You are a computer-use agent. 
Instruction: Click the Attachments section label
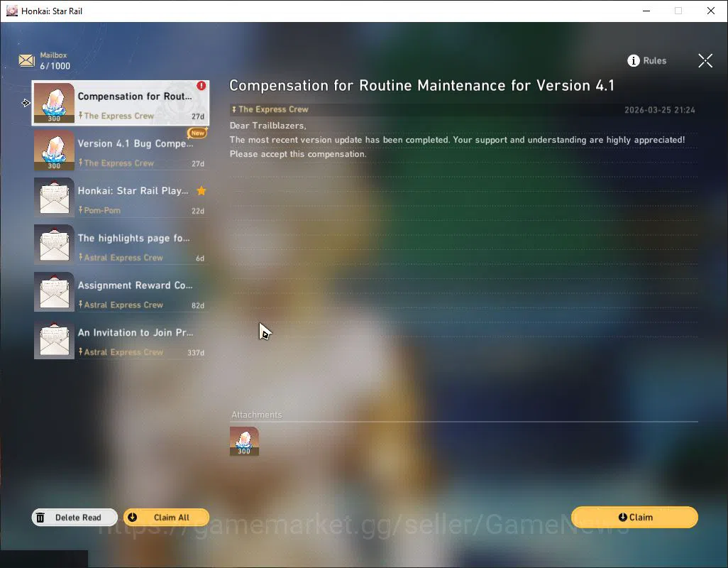257,415
